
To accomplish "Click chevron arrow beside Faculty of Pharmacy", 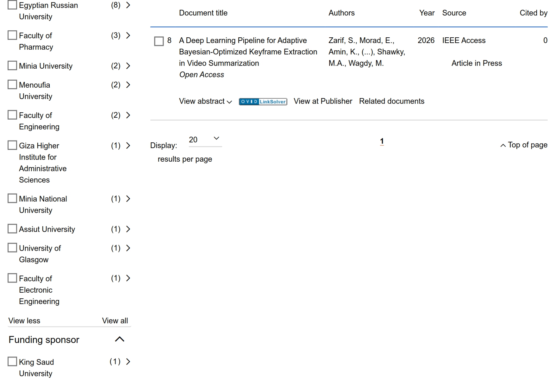I will click(128, 35).
